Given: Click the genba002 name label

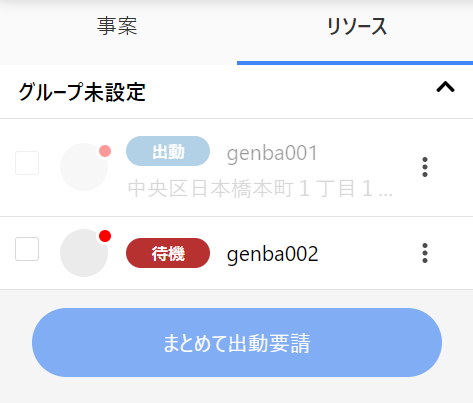Looking at the screenshot, I should [x=272, y=254].
